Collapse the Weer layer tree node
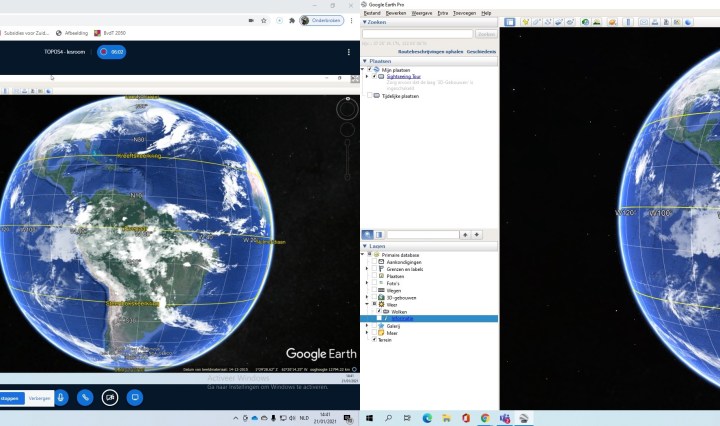 tap(367, 304)
